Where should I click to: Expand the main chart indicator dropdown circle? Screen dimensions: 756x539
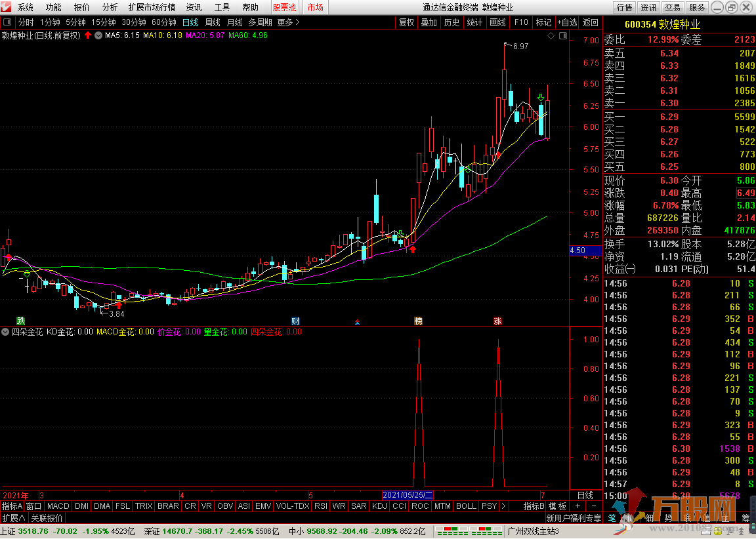tap(98, 35)
